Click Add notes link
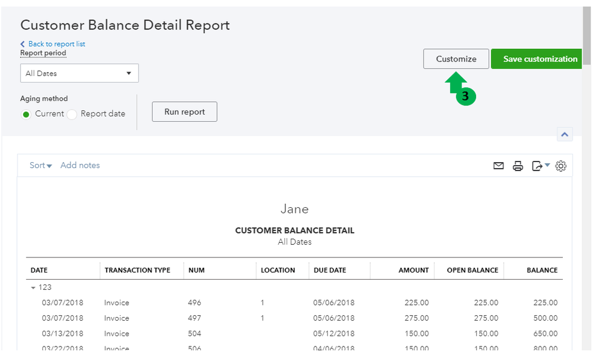The width and height of the screenshot is (602, 364). click(80, 166)
